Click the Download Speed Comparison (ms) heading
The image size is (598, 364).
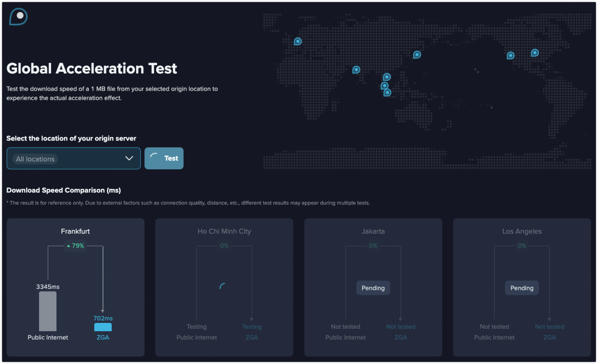tap(64, 190)
